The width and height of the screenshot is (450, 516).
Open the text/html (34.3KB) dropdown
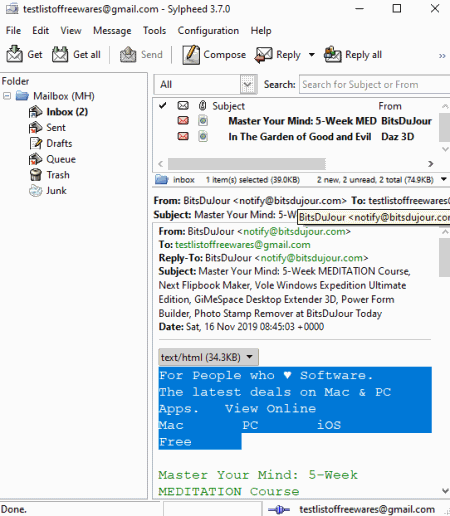pyautogui.click(x=208, y=357)
